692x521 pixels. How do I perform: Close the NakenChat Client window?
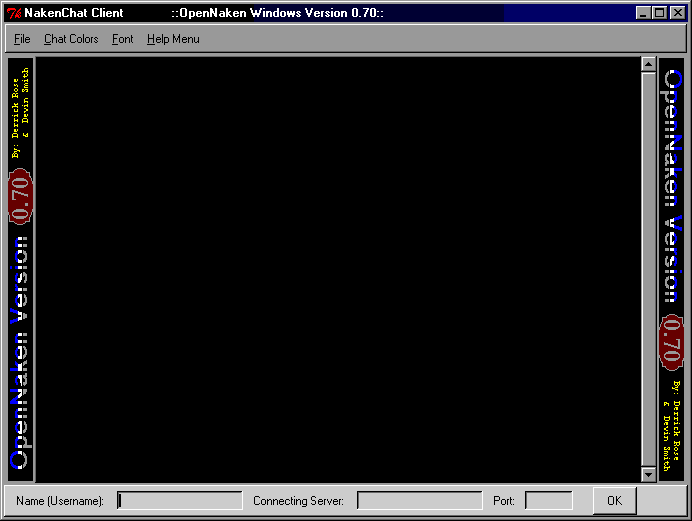click(x=677, y=13)
